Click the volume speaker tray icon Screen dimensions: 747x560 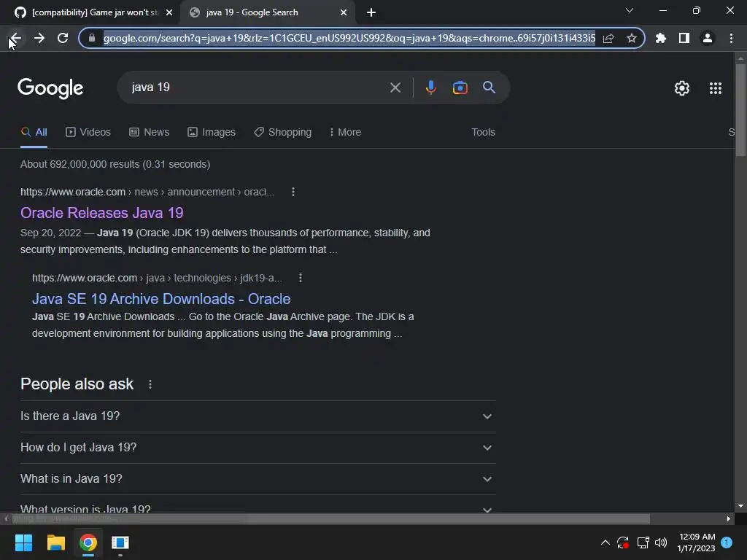pos(661,542)
